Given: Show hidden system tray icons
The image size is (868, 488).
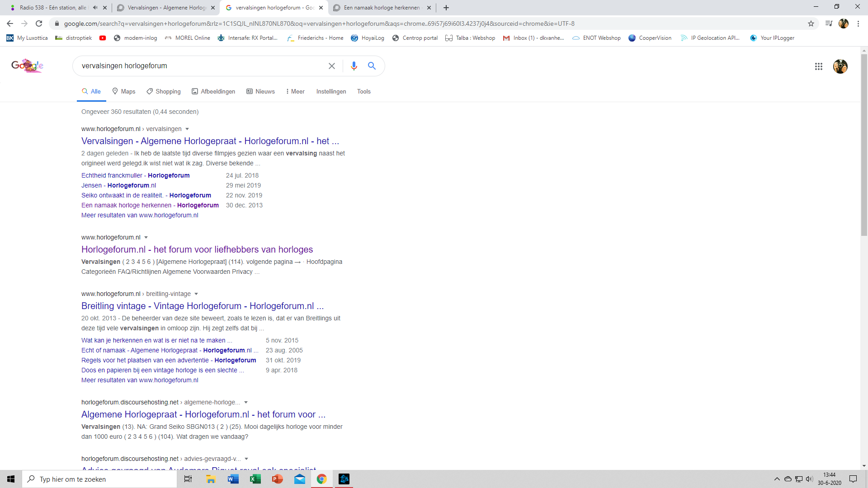Looking at the screenshot, I should pyautogui.click(x=777, y=479).
